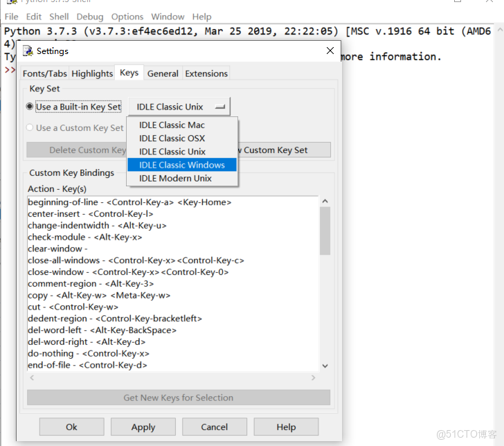Open the Debug menu
The height and width of the screenshot is (446, 504).
[90, 17]
